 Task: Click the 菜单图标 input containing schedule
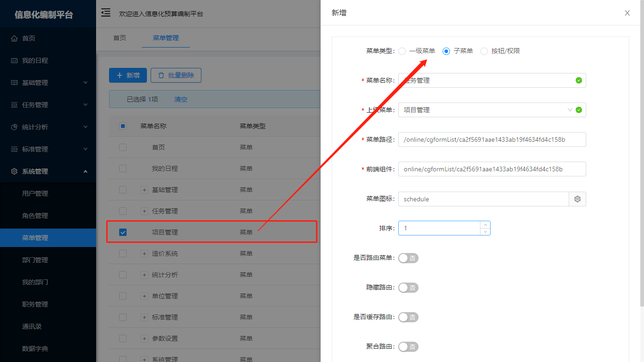[483, 199]
